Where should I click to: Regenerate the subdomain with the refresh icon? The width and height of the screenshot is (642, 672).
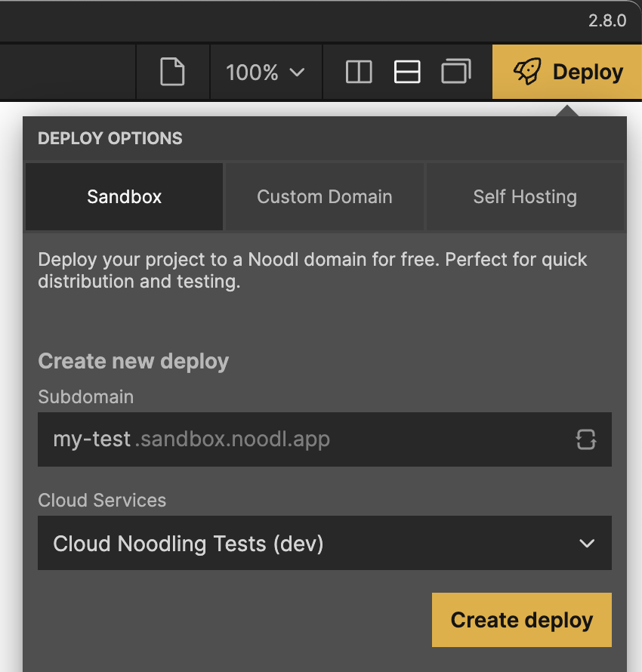pos(586,439)
